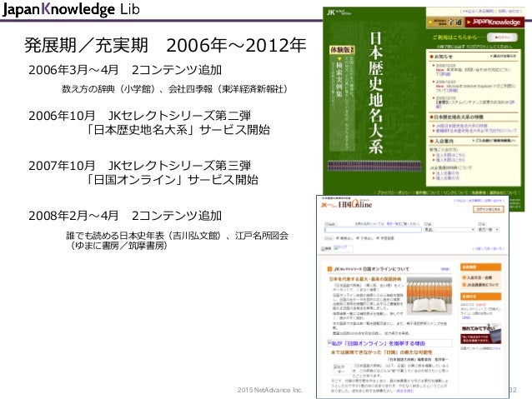532x399 pixels.
Task: Click the 日本歴史地名大系 vertical title
Action: click(x=376, y=92)
